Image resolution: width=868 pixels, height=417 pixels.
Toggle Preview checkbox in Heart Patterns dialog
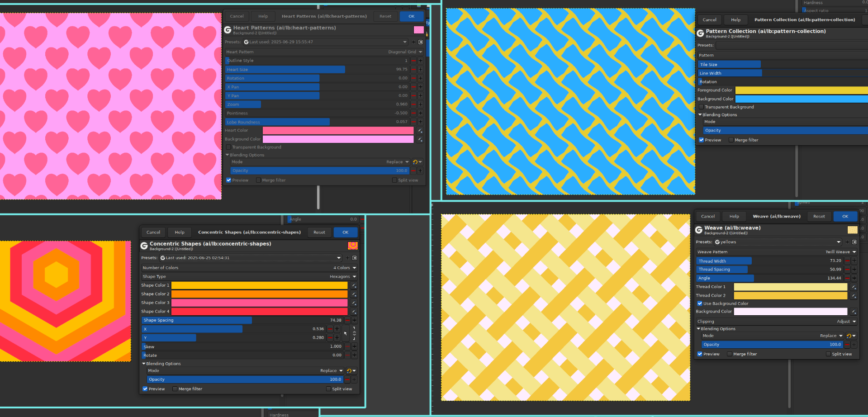point(229,180)
